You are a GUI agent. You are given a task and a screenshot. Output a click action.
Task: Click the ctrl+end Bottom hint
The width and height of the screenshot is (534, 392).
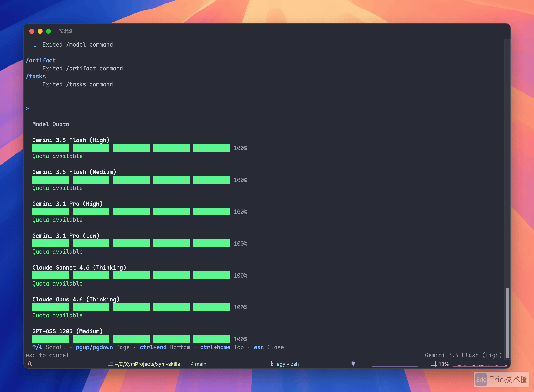[x=165, y=347]
